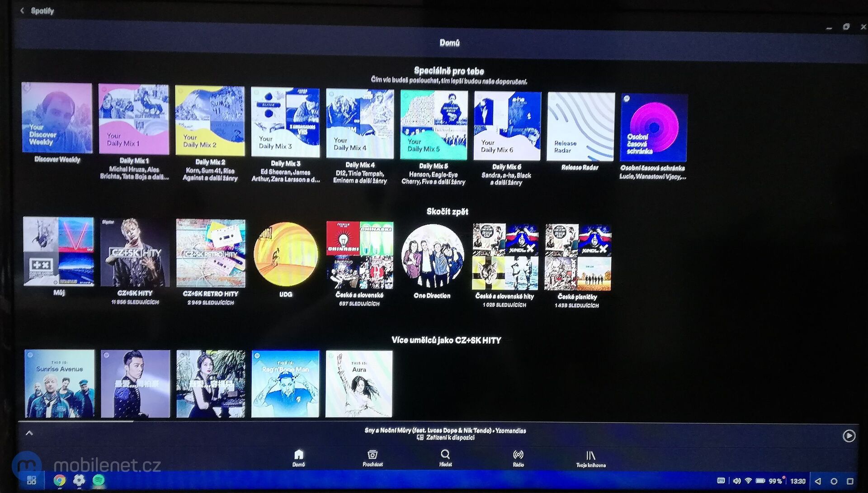This screenshot has width=868, height=493.
Task: Open Tvoje knihovna library
Action: coord(590,458)
